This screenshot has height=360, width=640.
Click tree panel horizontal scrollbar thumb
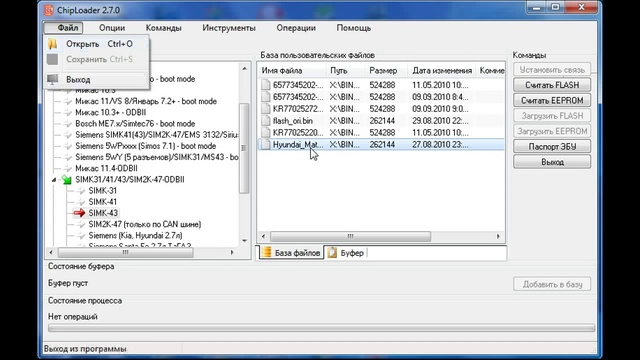tap(126, 253)
